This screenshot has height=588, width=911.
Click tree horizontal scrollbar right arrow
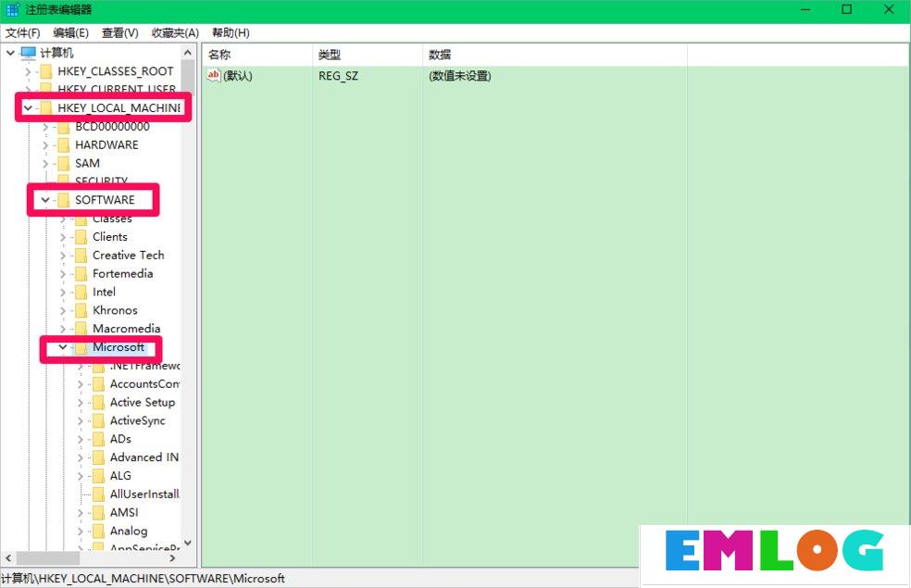click(172, 558)
